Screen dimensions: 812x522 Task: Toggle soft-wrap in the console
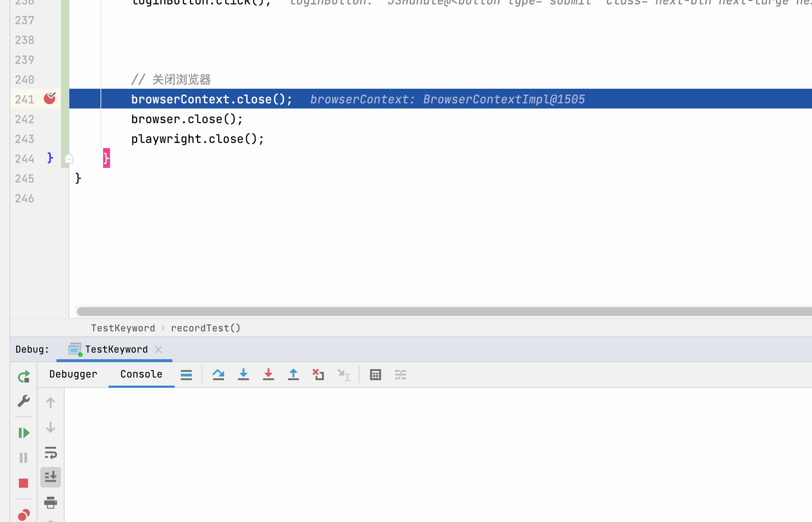pyautogui.click(x=51, y=453)
